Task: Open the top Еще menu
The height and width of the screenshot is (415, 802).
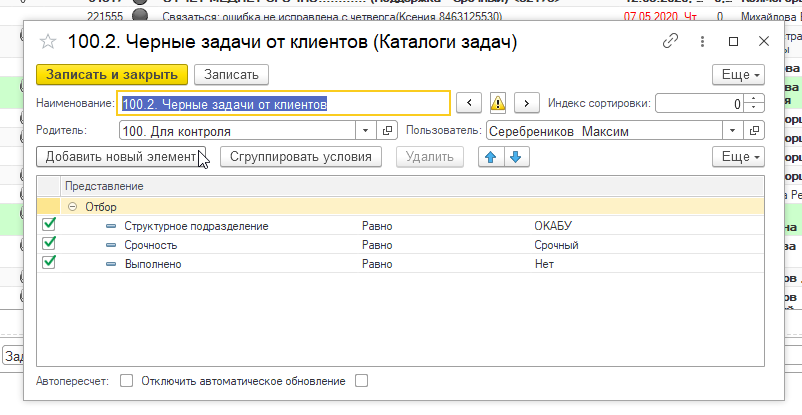Action: [x=739, y=75]
